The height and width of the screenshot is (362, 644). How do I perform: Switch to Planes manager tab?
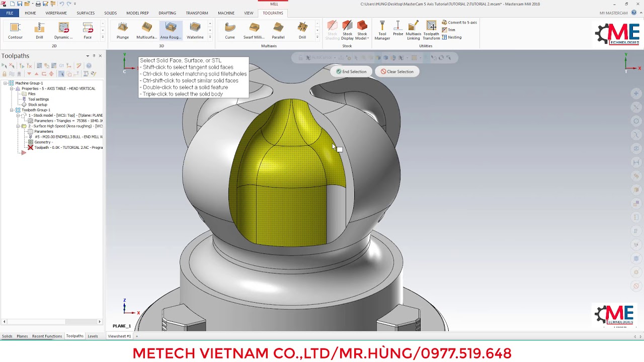click(x=22, y=336)
